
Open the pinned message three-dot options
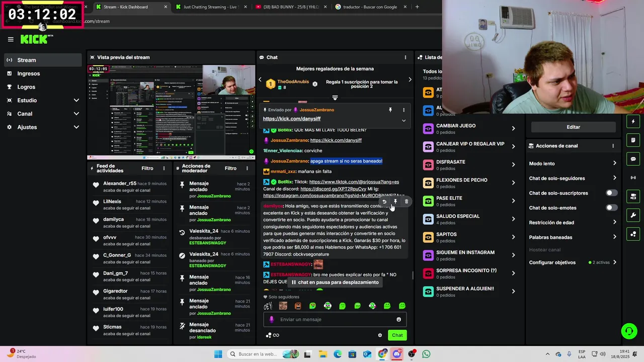click(x=404, y=110)
